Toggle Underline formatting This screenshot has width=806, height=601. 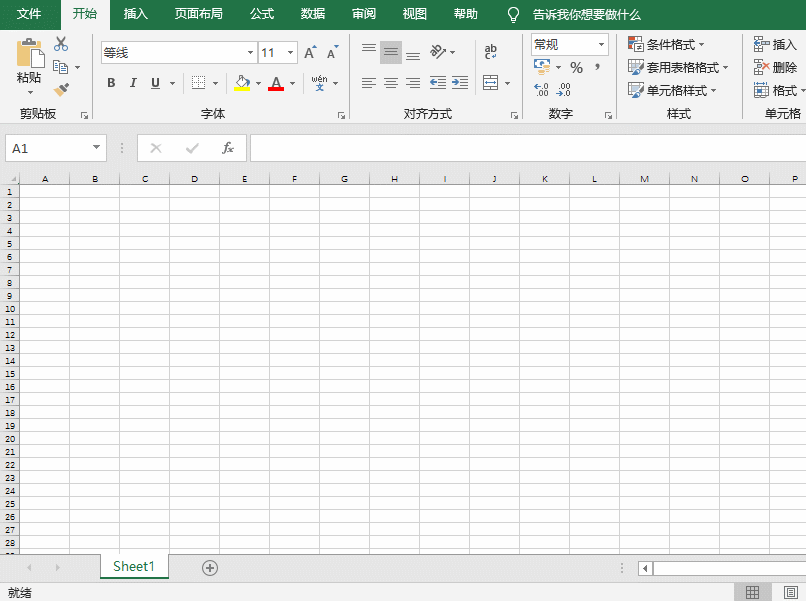coord(155,83)
